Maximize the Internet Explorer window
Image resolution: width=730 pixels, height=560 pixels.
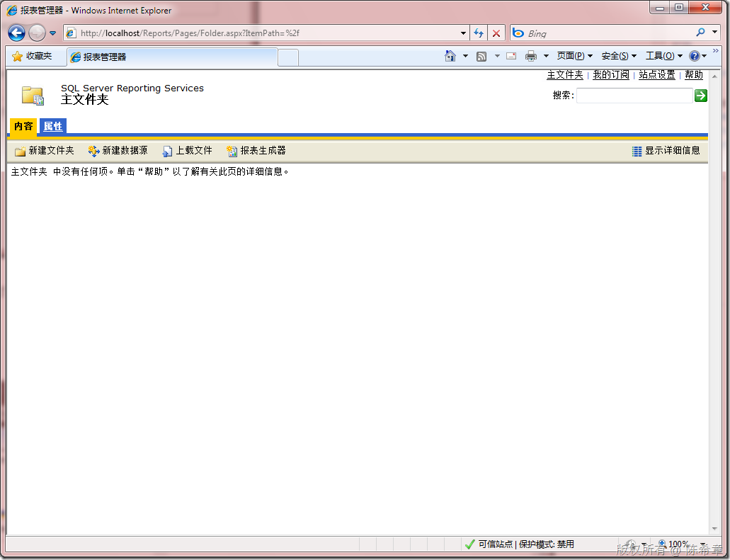679,8
